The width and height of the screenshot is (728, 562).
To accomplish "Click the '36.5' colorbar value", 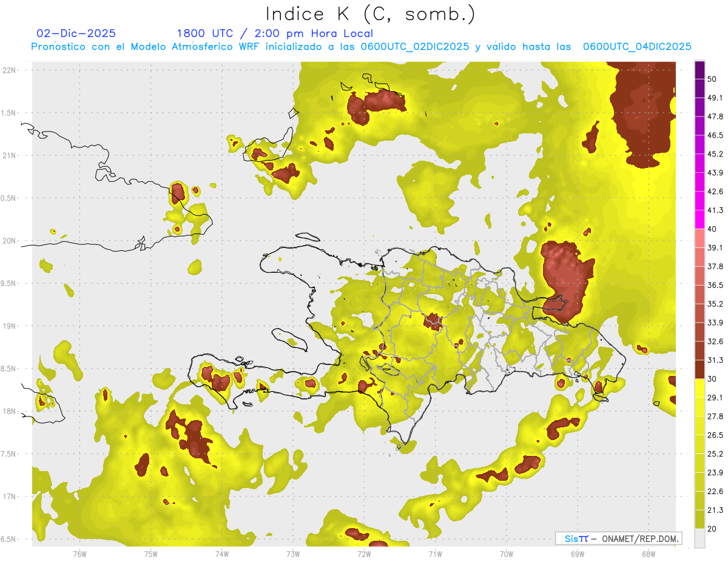I will pos(716,286).
